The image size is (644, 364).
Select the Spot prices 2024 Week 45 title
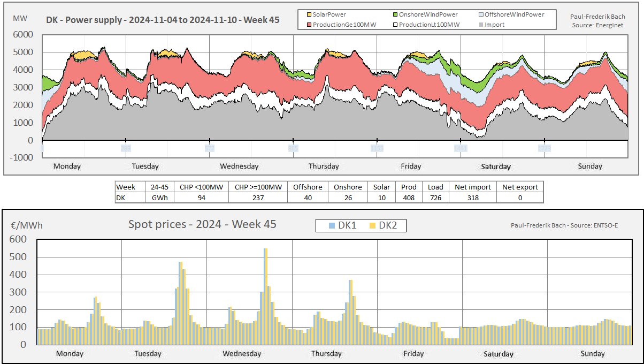click(x=202, y=224)
